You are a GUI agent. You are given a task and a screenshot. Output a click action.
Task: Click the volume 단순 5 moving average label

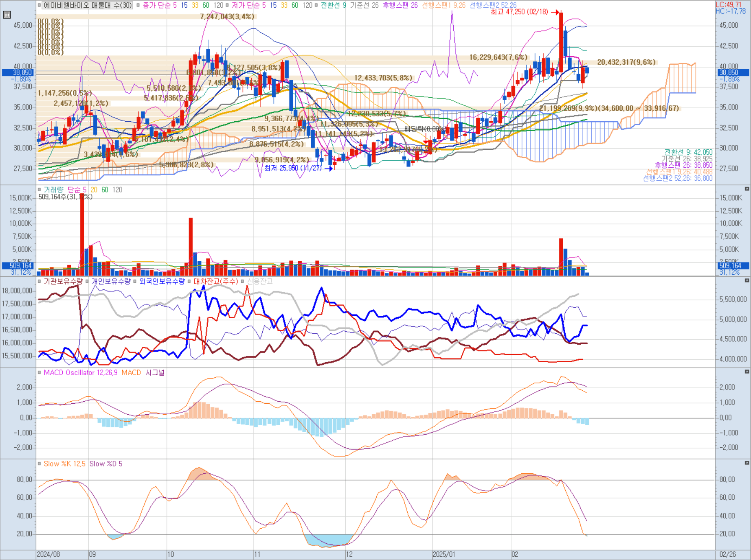(77, 190)
